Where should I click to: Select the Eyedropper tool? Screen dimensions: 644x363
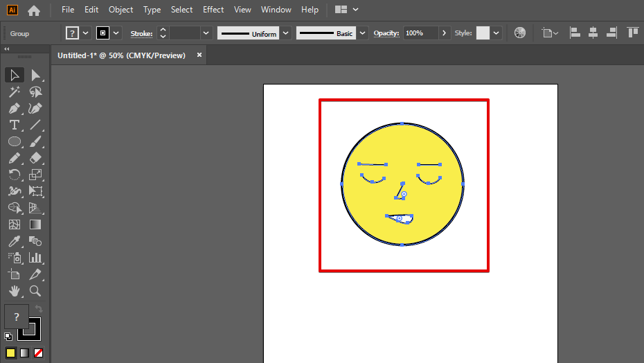click(x=14, y=241)
